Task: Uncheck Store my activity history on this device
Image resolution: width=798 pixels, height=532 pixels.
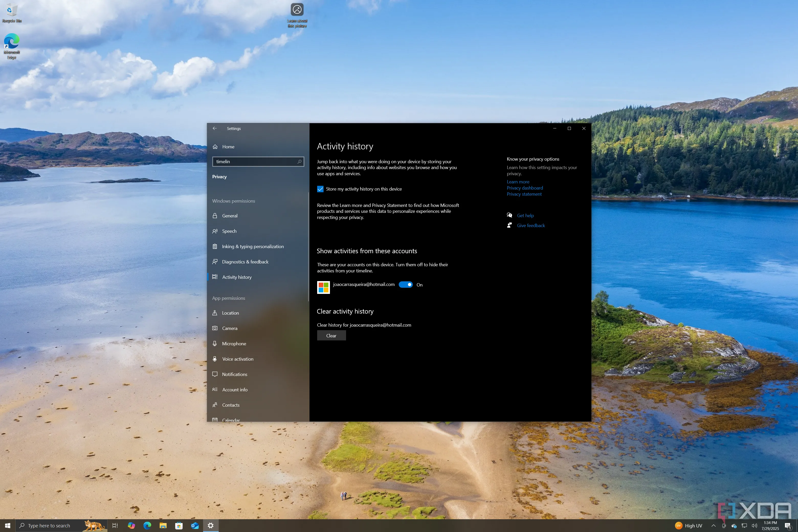Action: (320, 189)
